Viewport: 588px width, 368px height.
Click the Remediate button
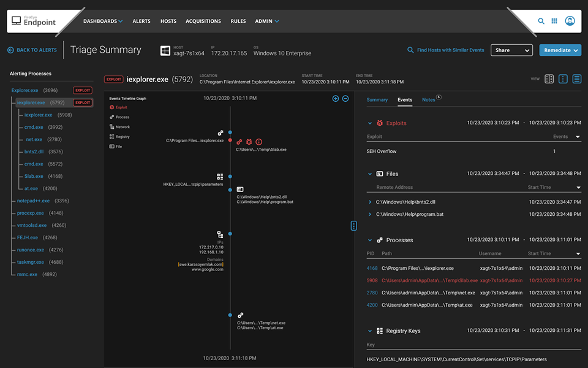(x=560, y=50)
